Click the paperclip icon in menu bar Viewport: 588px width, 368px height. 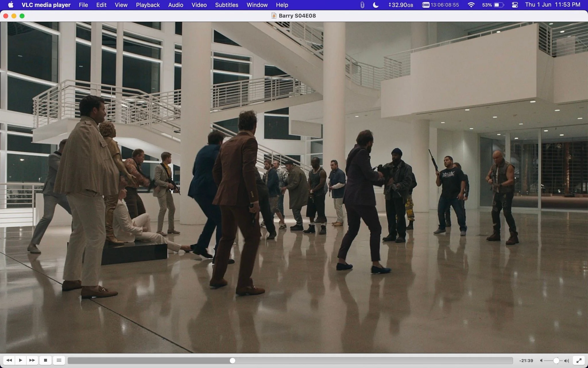click(362, 5)
